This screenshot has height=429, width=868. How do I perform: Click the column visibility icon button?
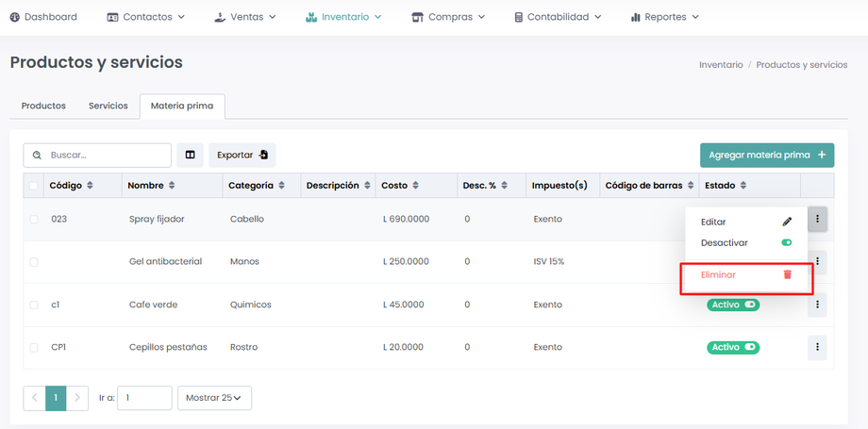click(190, 155)
